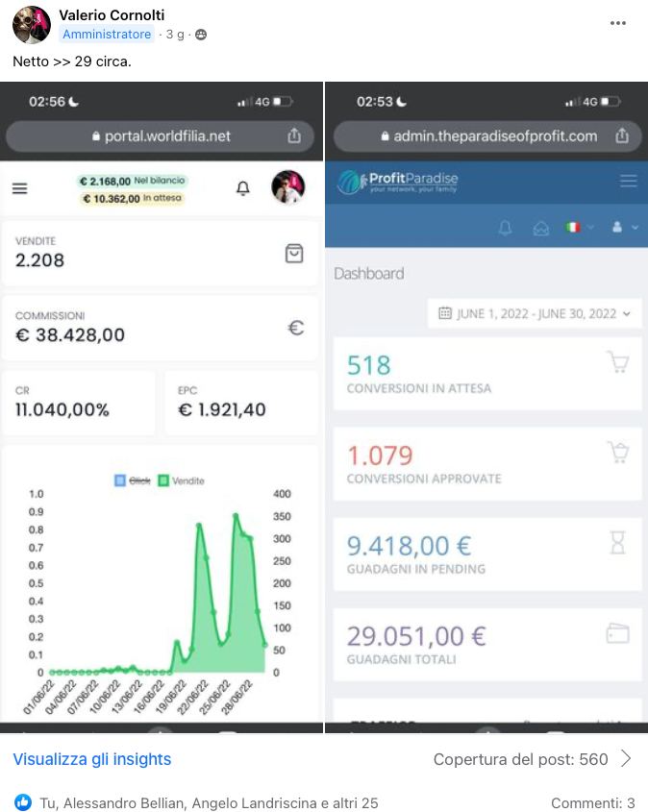Screen dimensions: 648x812
Task: Click the 1.079 conversioni approvate value
Action: [x=380, y=455]
